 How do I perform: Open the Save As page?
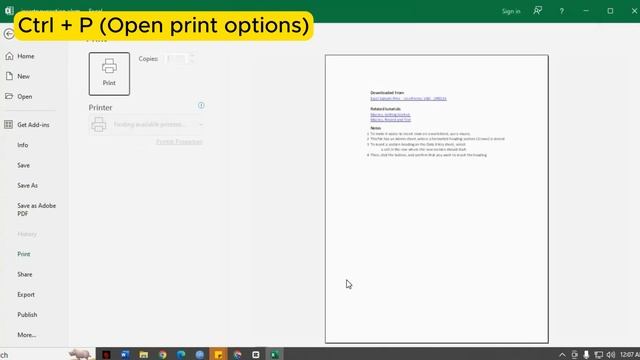pyautogui.click(x=27, y=186)
